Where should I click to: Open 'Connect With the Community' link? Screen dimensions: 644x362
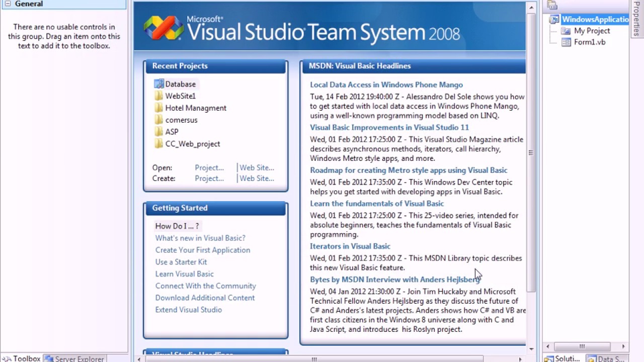pos(205,286)
